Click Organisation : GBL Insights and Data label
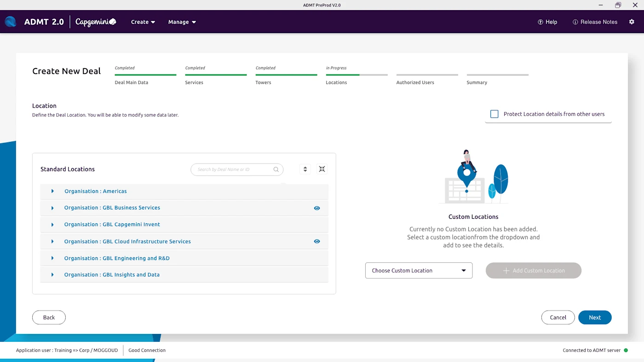This screenshot has height=362, width=644. 112,275
